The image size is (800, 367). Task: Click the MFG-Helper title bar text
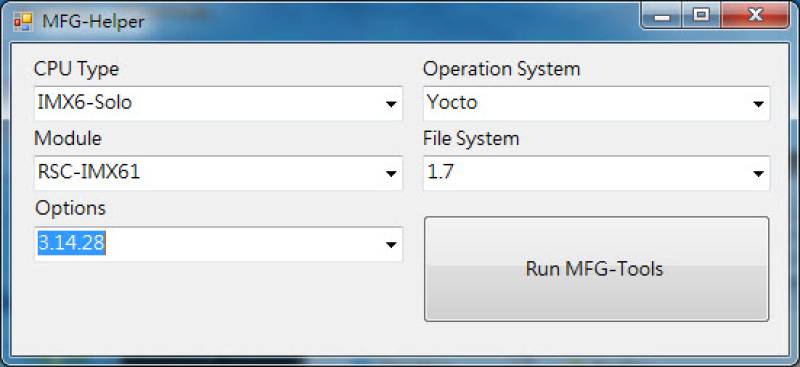click(x=93, y=22)
